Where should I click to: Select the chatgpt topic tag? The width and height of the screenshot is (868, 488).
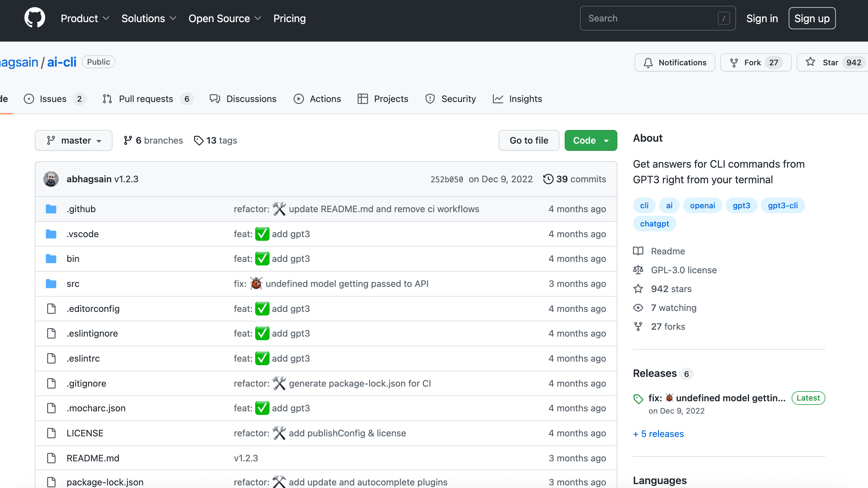coord(654,224)
